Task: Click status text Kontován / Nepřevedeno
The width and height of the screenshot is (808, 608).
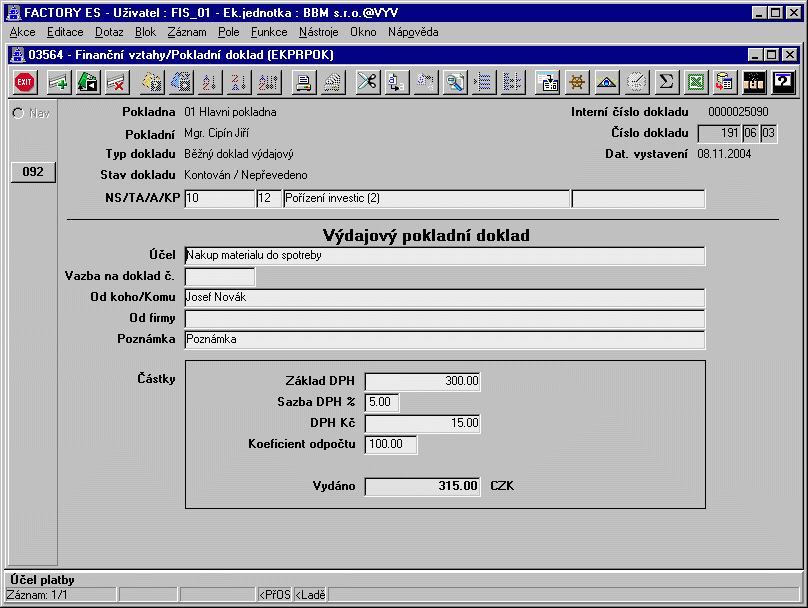Action: [246, 175]
